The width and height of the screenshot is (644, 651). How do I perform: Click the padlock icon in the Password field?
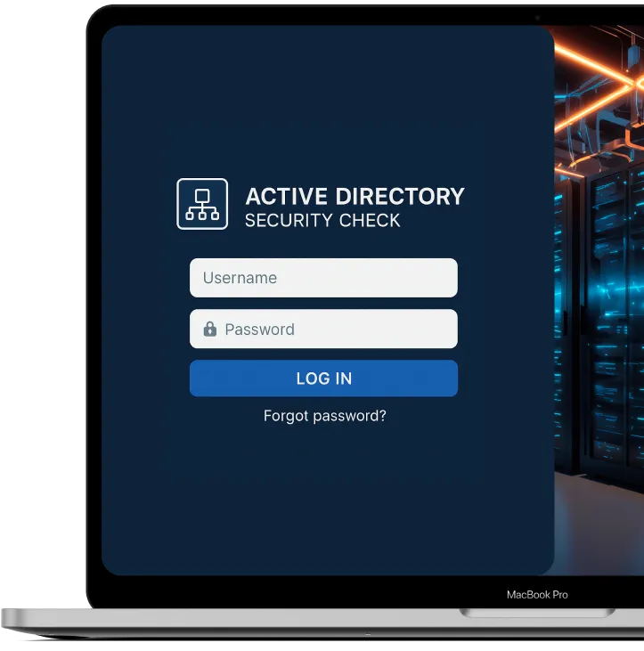coord(210,329)
